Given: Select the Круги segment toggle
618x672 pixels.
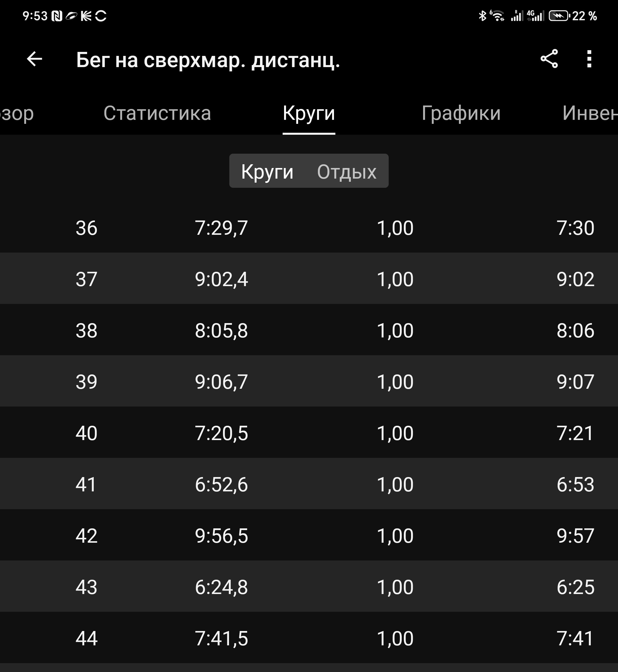Looking at the screenshot, I should (267, 172).
